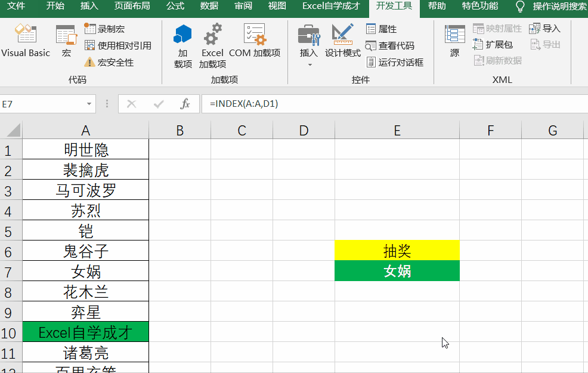Screen dimensions: 588x373
Task: Open the File (文件) tab
Action: pyautogui.click(x=16, y=6)
